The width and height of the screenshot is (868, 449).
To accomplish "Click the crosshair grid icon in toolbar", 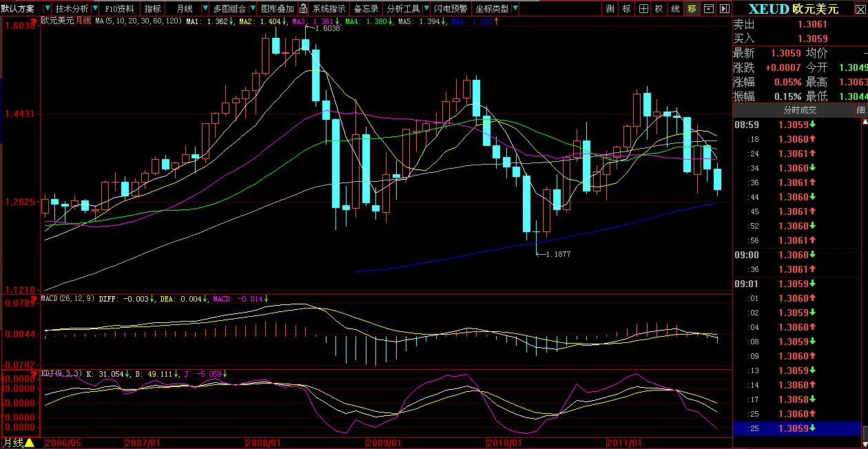I will tap(643, 9).
